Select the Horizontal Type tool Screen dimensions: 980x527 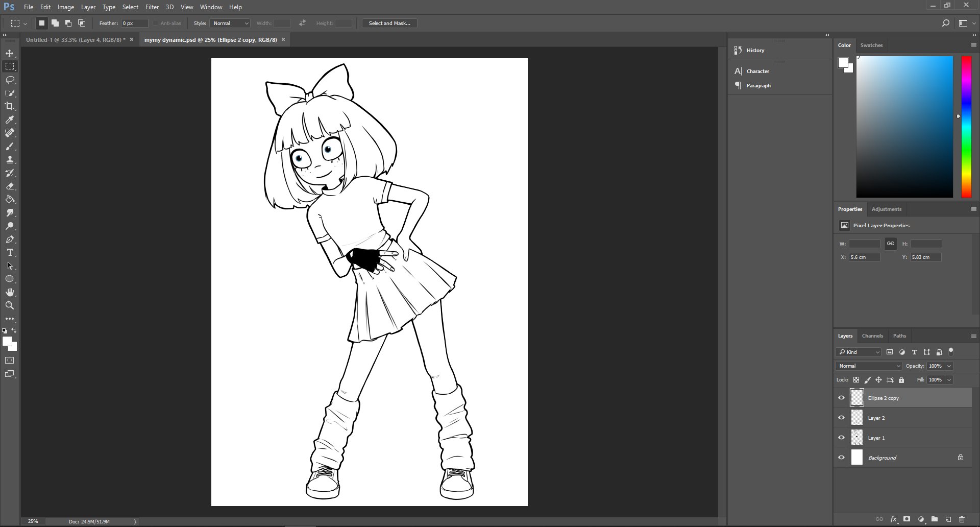click(x=10, y=253)
